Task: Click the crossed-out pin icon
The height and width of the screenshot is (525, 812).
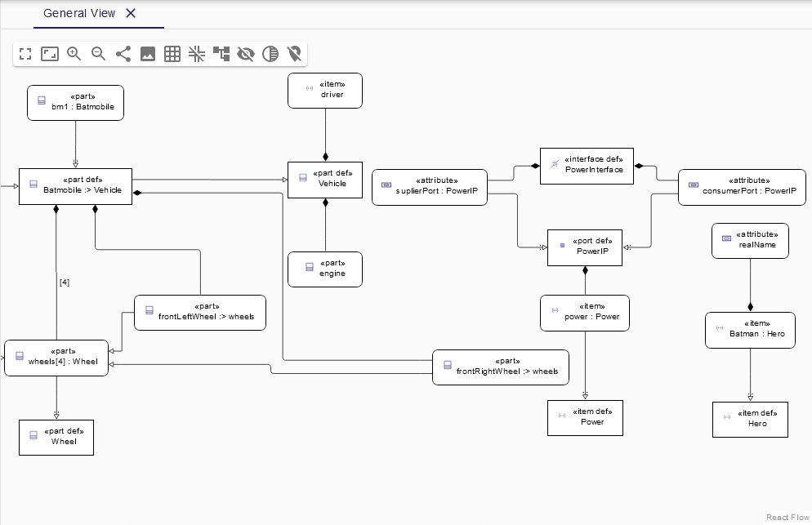Action: point(295,54)
